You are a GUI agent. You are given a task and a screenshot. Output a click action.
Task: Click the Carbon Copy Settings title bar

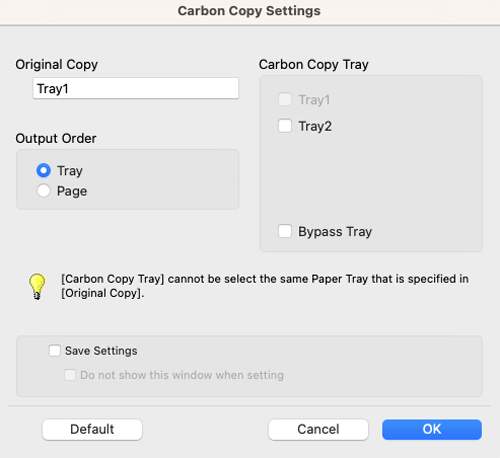tap(249, 11)
